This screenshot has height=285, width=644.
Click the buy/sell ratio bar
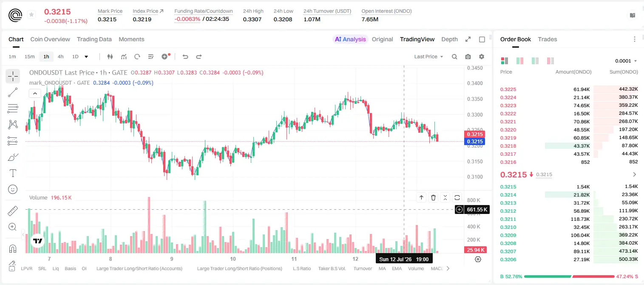(x=569, y=276)
